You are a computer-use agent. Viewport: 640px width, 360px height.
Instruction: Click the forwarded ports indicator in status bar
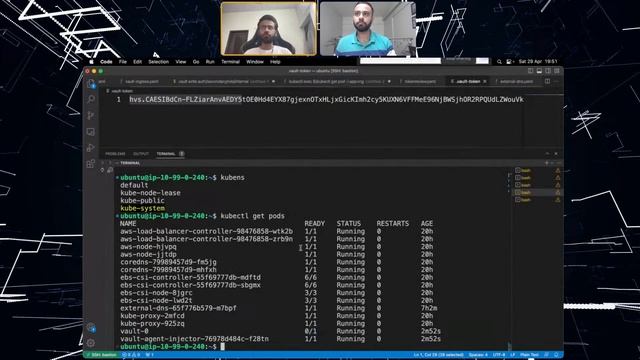tap(149, 355)
